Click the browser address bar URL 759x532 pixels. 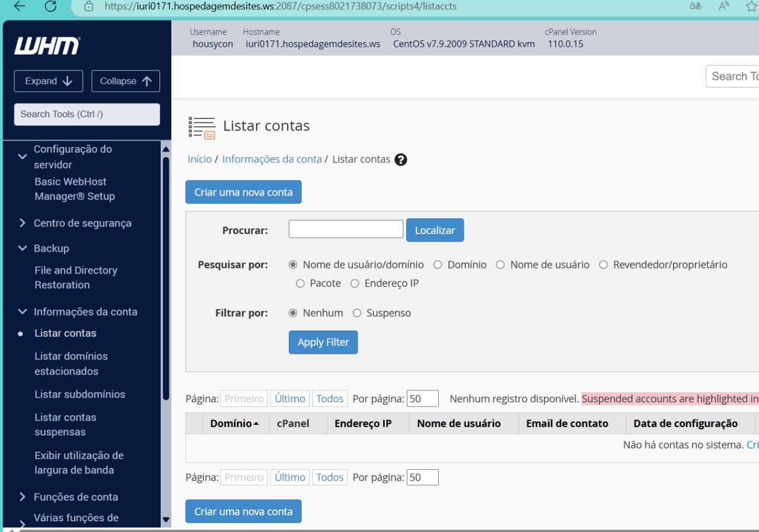pyautogui.click(x=280, y=7)
